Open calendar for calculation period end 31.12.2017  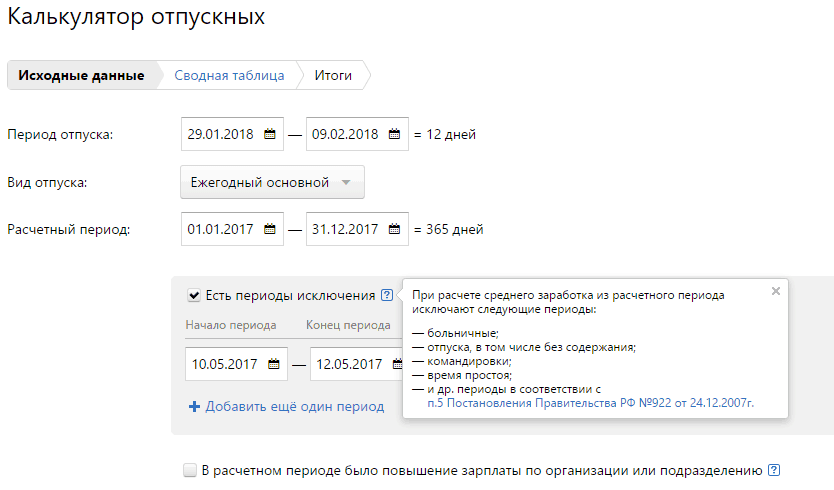[393, 229]
